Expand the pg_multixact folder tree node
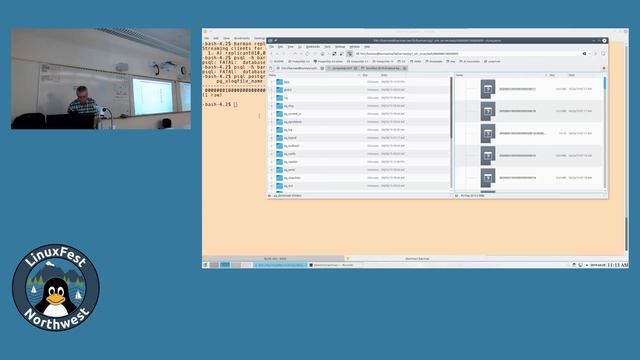 (272, 146)
